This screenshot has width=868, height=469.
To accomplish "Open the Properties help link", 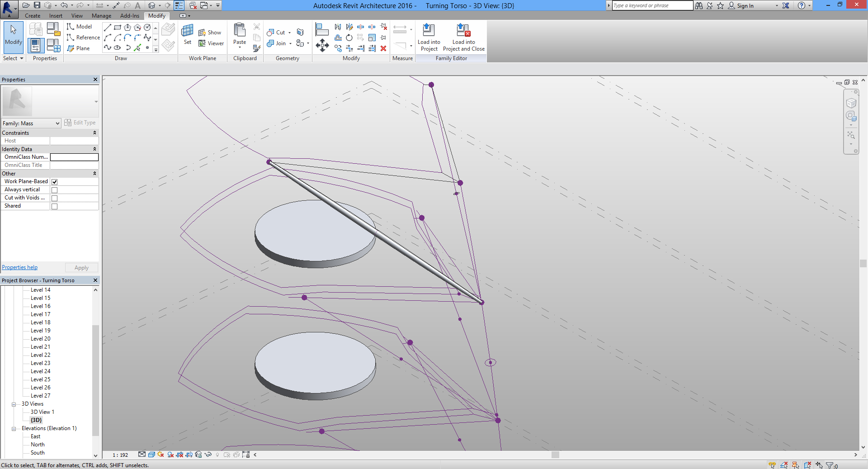I will click(x=20, y=267).
